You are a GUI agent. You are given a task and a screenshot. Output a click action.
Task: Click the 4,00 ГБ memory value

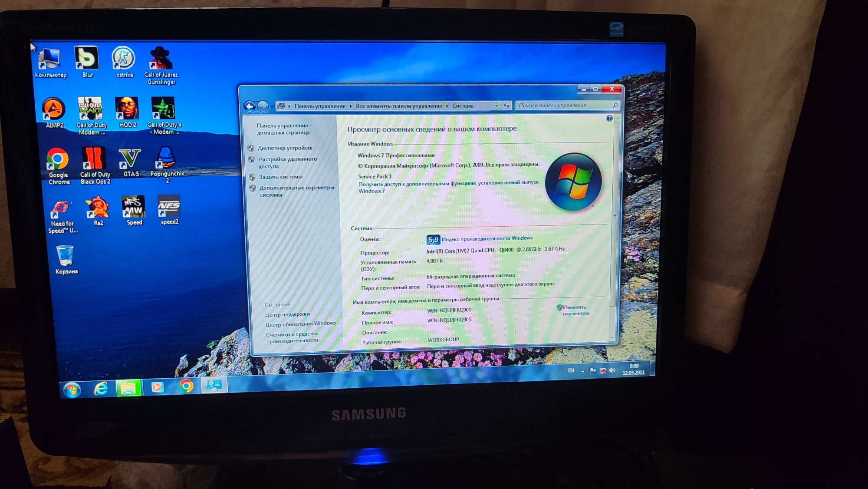point(434,261)
